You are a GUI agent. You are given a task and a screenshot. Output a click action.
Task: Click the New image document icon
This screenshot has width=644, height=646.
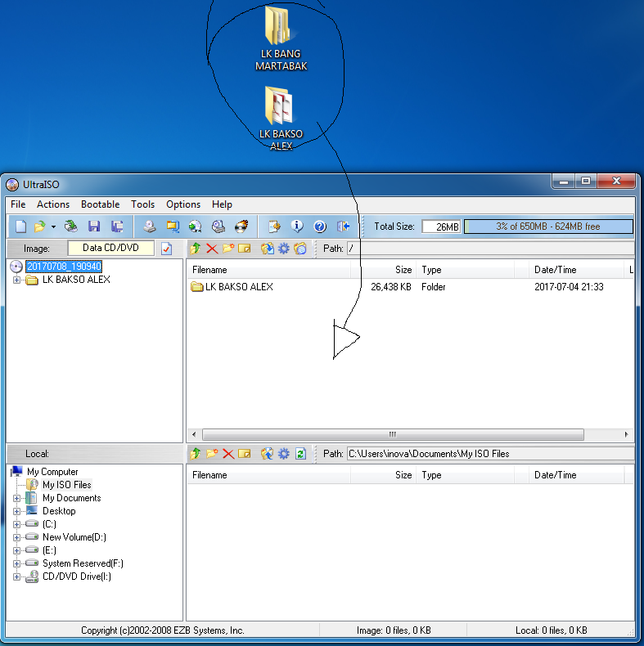(x=20, y=227)
